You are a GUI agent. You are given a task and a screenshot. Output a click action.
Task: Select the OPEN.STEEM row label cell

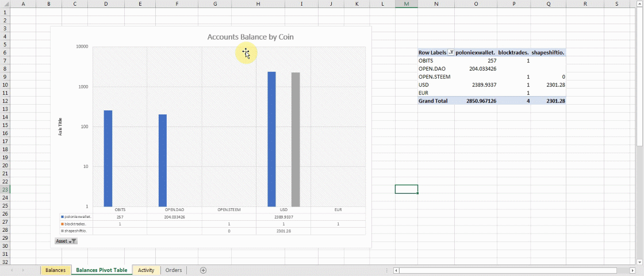[x=436, y=77]
